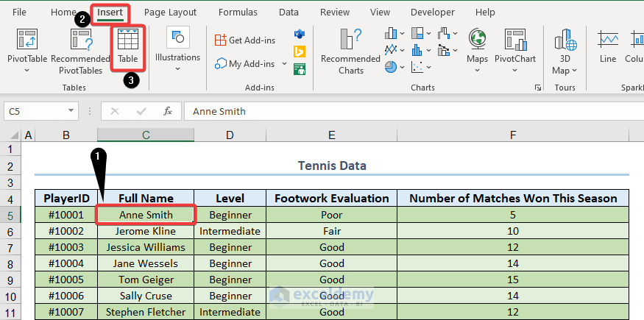Click the Footwork Evaluation header cell
The width and height of the screenshot is (644, 320).
point(331,198)
